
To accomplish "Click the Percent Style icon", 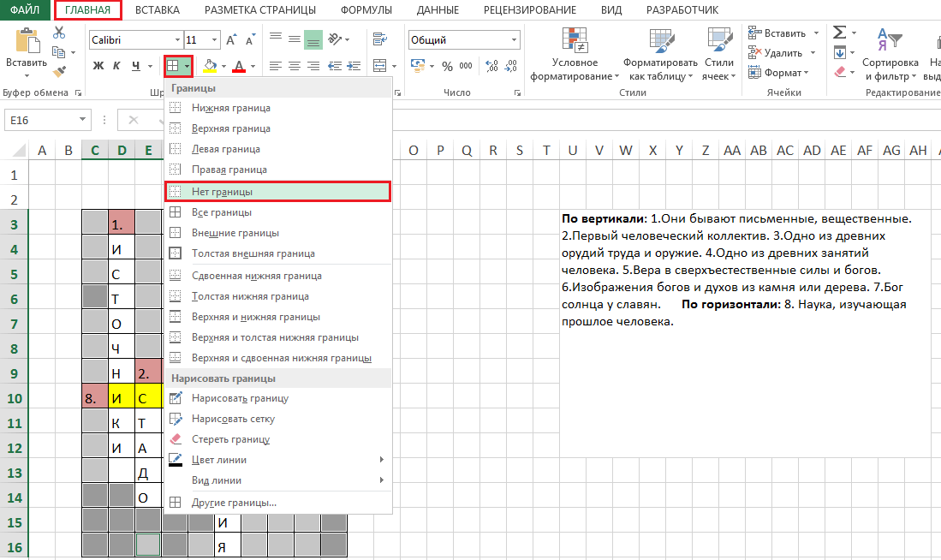I will 447,67.
